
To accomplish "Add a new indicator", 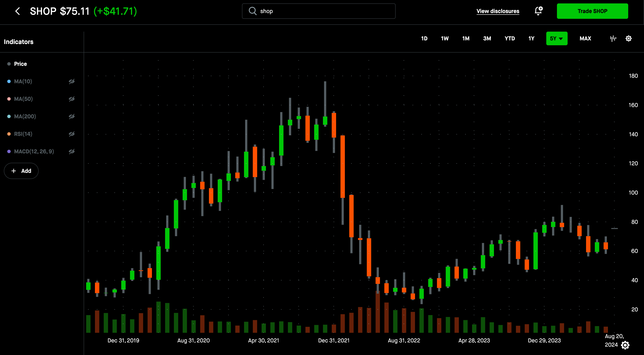I will click(21, 171).
